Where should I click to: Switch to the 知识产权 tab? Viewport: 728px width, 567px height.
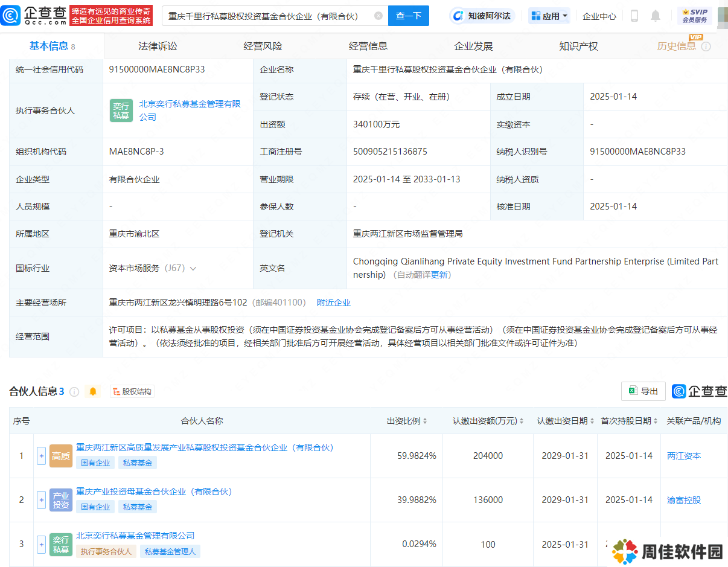[578, 46]
